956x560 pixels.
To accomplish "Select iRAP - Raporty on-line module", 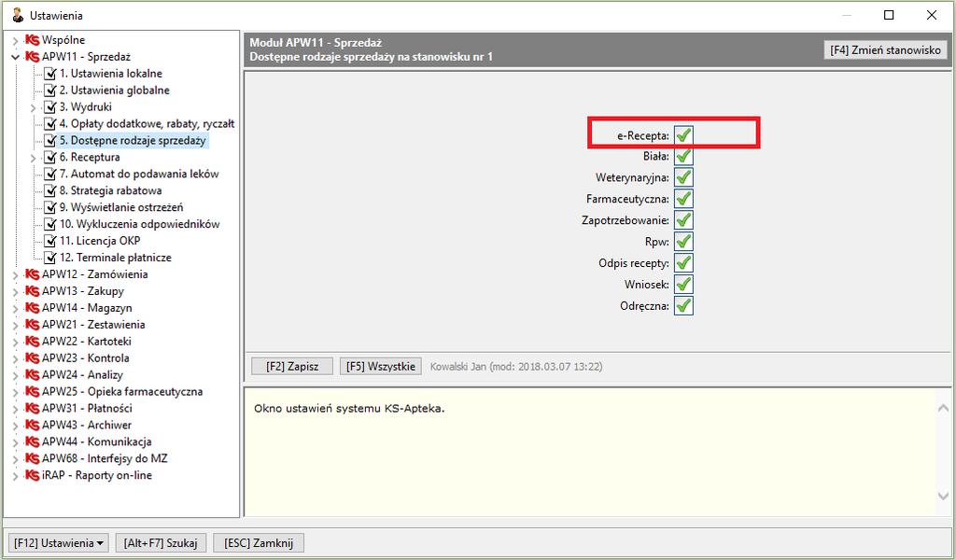I will point(97,475).
